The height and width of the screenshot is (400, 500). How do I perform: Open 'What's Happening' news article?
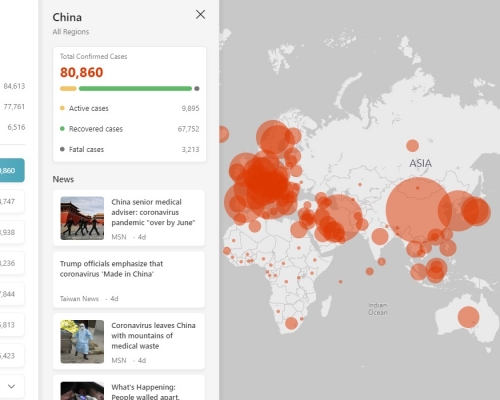tap(129, 388)
